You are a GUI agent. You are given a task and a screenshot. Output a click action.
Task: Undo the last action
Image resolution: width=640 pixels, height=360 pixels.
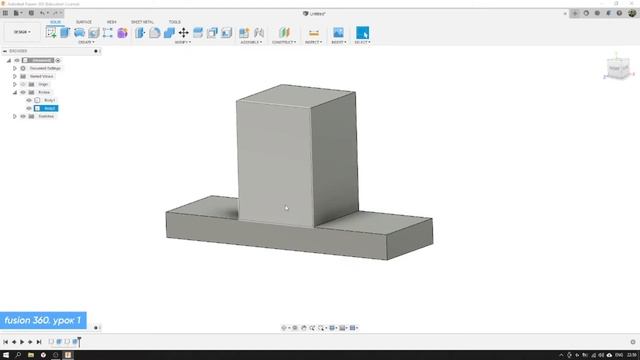click(42, 13)
